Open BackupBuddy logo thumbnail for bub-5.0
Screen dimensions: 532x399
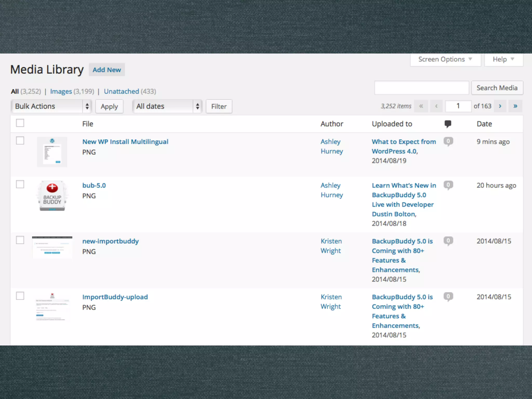coord(52,196)
